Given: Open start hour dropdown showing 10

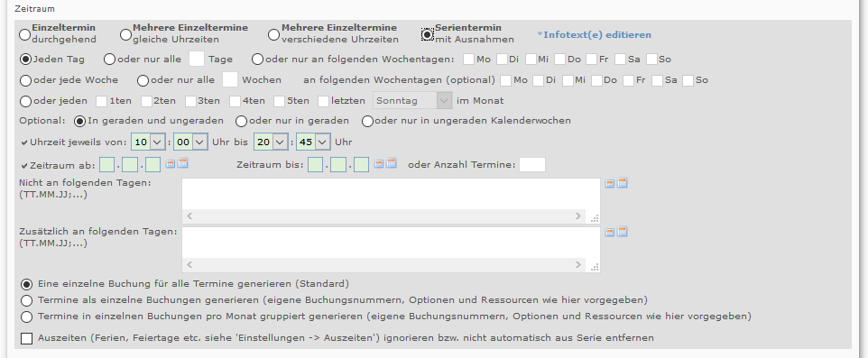Looking at the screenshot, I should pyautogui.click(x=148, y=142).
